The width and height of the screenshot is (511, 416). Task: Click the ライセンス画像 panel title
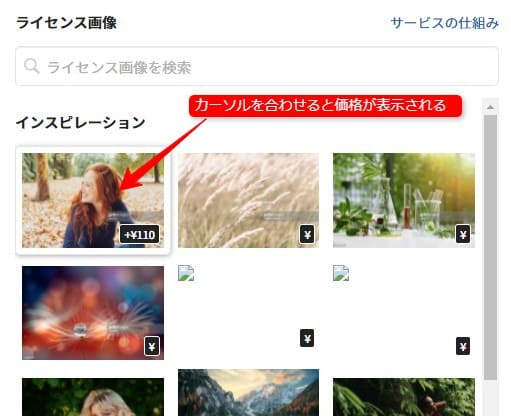(x=66, y=23)
